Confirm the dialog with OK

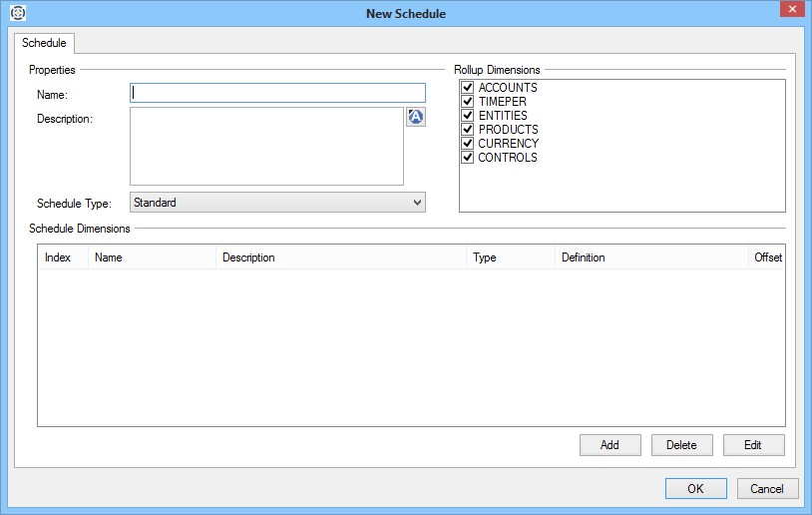tap(695, 489)
